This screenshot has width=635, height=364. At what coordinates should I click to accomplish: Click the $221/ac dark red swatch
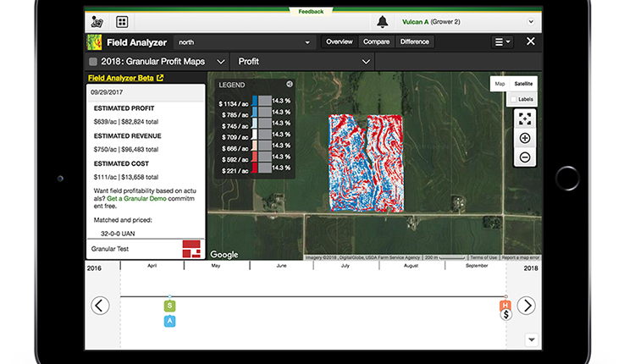[x=254, y=168]
